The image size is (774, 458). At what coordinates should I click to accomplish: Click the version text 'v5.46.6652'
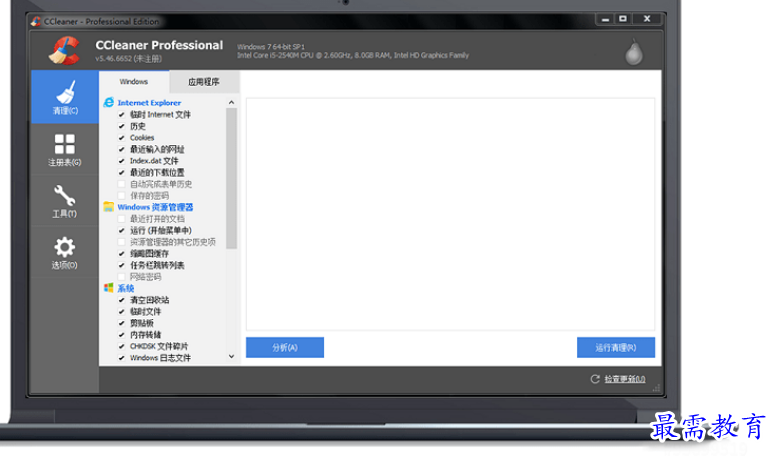click(x=114, y=59)
